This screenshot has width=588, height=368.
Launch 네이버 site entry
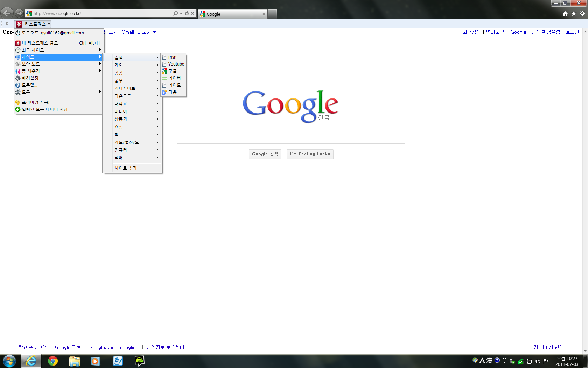pyautogui.click(x=173, y=78)
